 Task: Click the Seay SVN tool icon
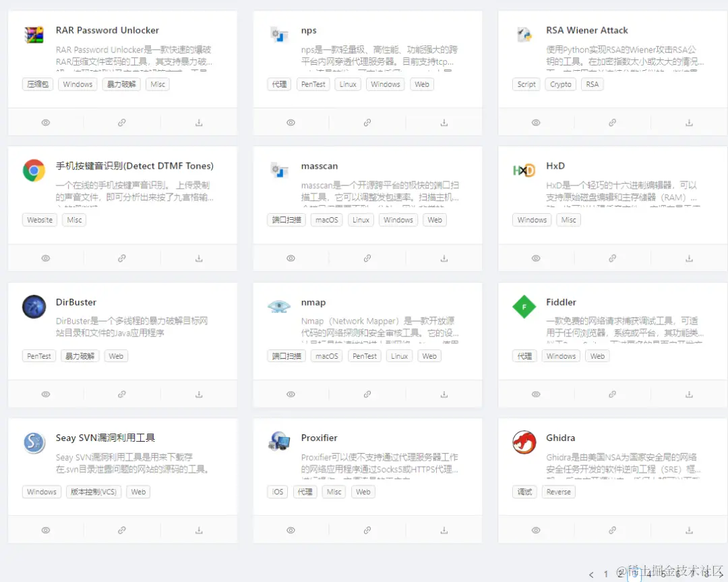[34, 442]
